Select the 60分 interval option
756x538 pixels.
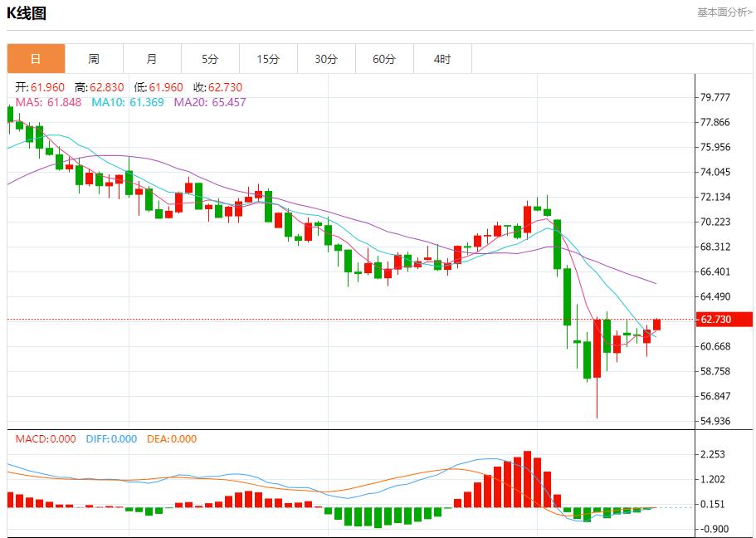pyautogui.click(x=385, y=58)
